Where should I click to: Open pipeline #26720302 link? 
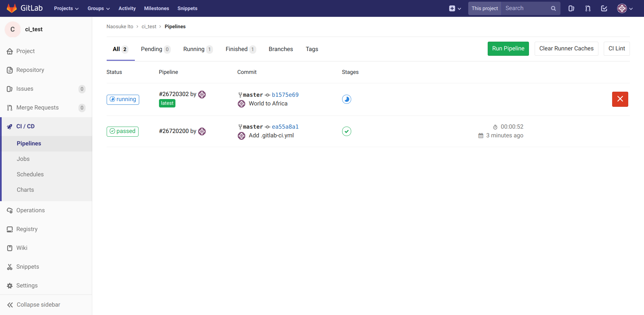174,94
